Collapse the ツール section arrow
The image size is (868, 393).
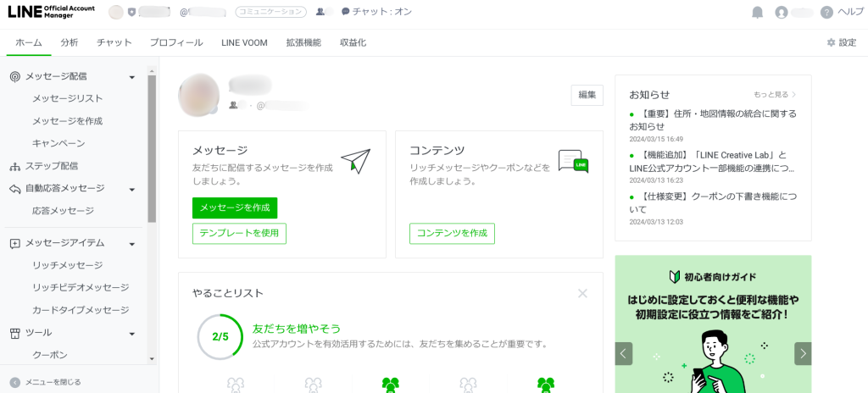pos(131,334)
